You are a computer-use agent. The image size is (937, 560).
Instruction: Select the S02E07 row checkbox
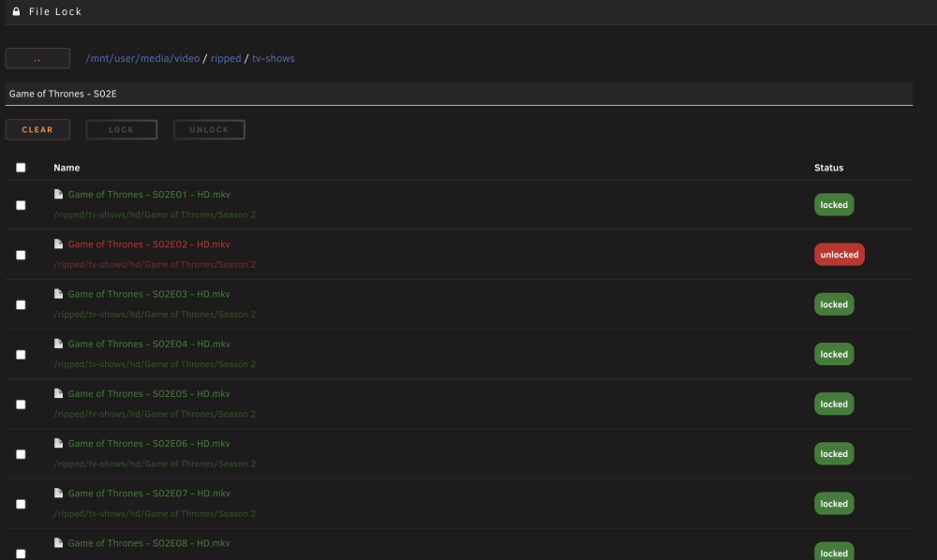(x=21, y=505)
